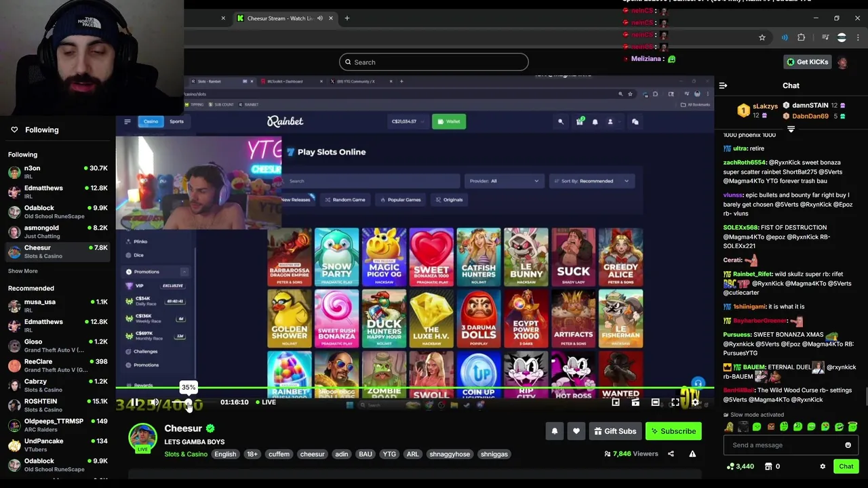Open Rainbet balance currency dropdown
Image resolution: width=868 pixels, height=488 pixels.
(x=407, y=121)
